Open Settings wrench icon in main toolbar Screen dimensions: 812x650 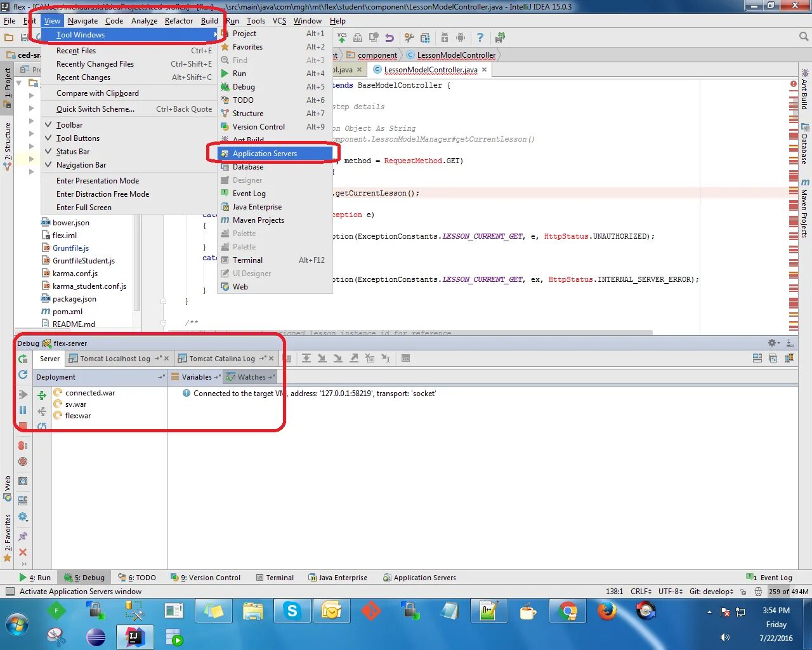[x=409, y=37]
